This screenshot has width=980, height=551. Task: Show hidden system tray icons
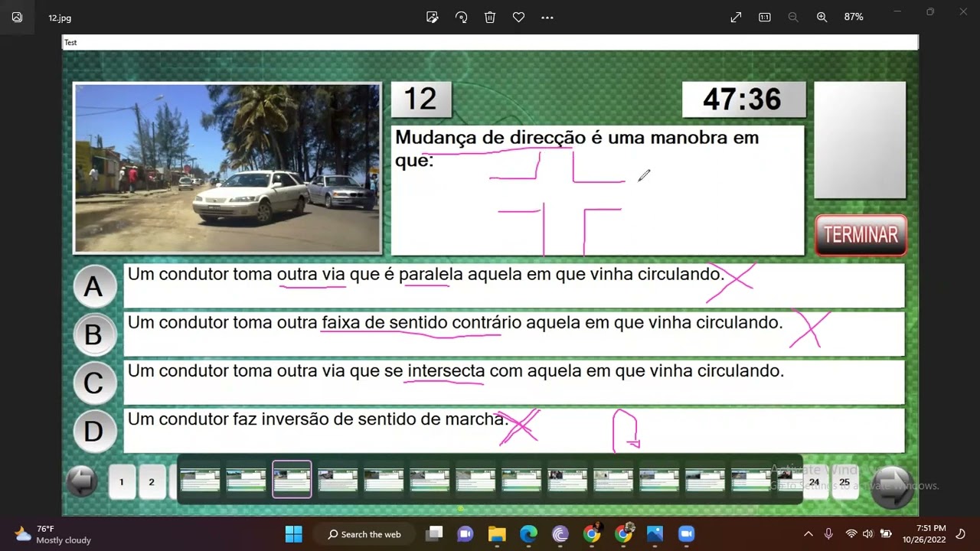[x=808, y=534]
